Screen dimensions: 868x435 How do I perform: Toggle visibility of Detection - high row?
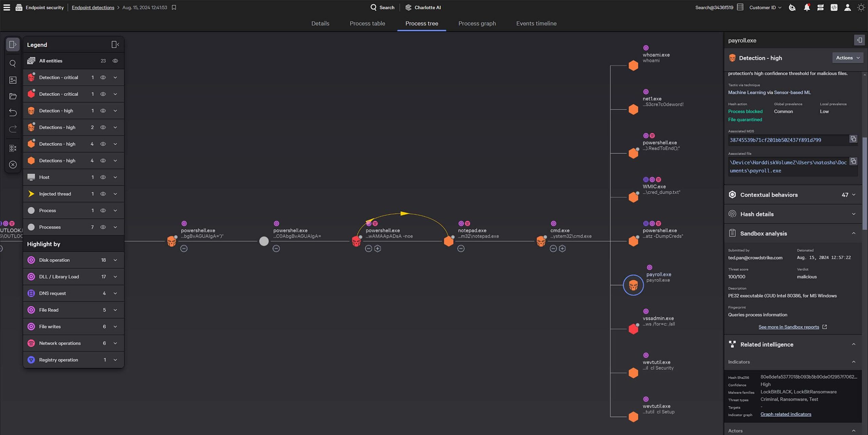(x=103, y=111)
